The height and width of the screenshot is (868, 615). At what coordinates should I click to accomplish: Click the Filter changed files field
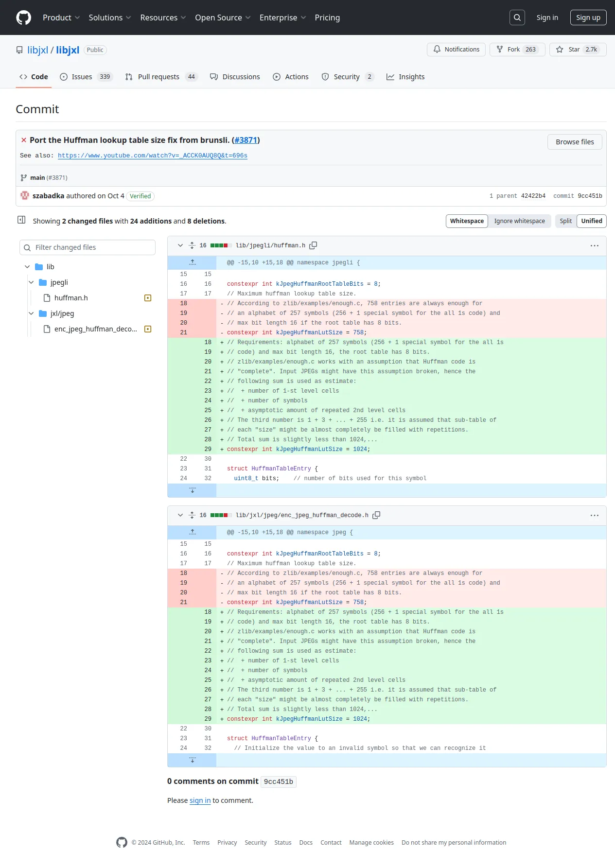(88, 247)
